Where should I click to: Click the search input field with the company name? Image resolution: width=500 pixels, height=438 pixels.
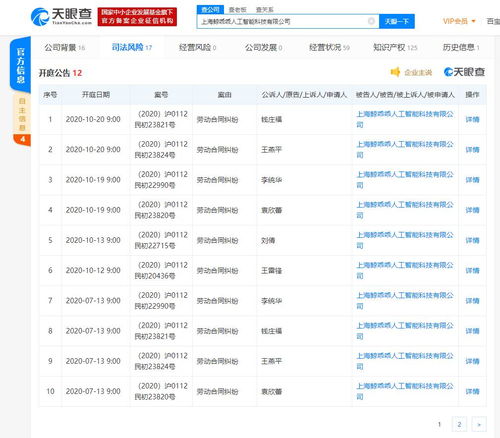pyautogui.click(x=288, y=21)
